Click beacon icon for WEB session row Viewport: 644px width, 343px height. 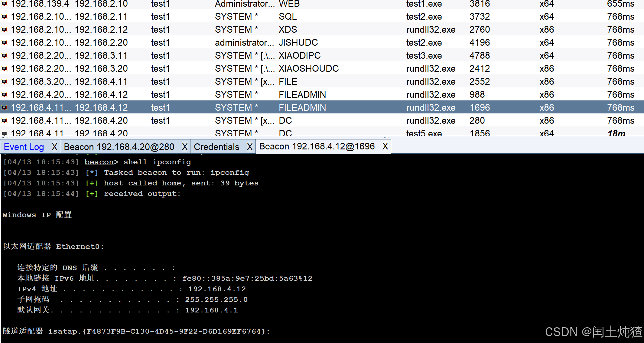(4, 4)
